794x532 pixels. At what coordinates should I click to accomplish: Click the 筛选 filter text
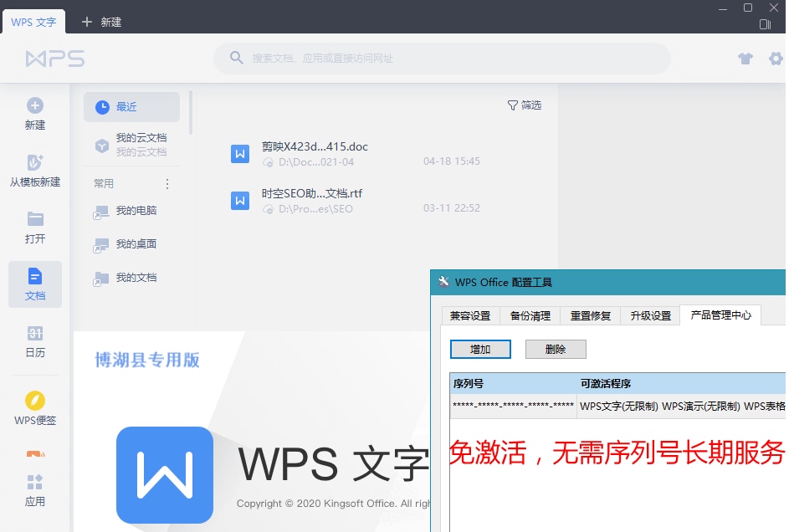(x=531, y=105)
